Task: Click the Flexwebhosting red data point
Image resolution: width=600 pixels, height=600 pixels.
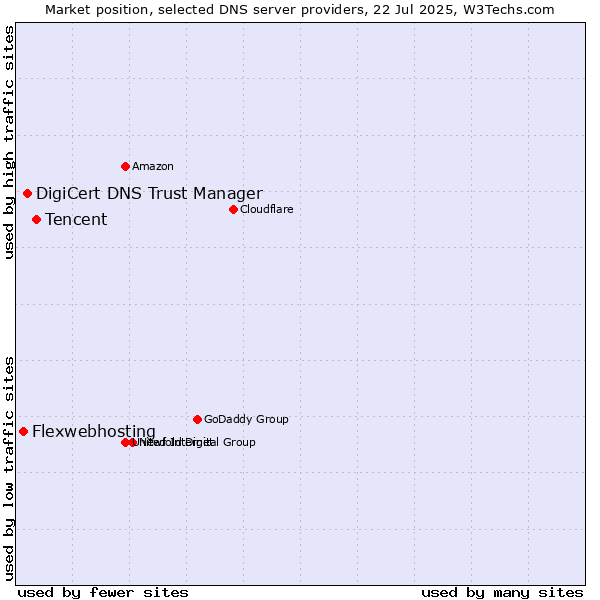Action: coord(23,432)
